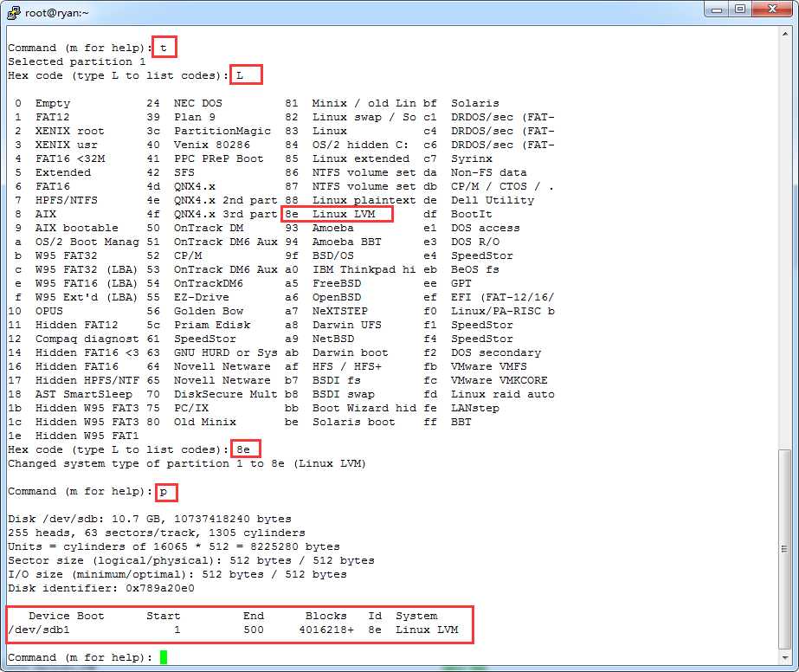Click the 'Linux swap / So' entry
Screen dimensions: 799x672
pos(364,117)
